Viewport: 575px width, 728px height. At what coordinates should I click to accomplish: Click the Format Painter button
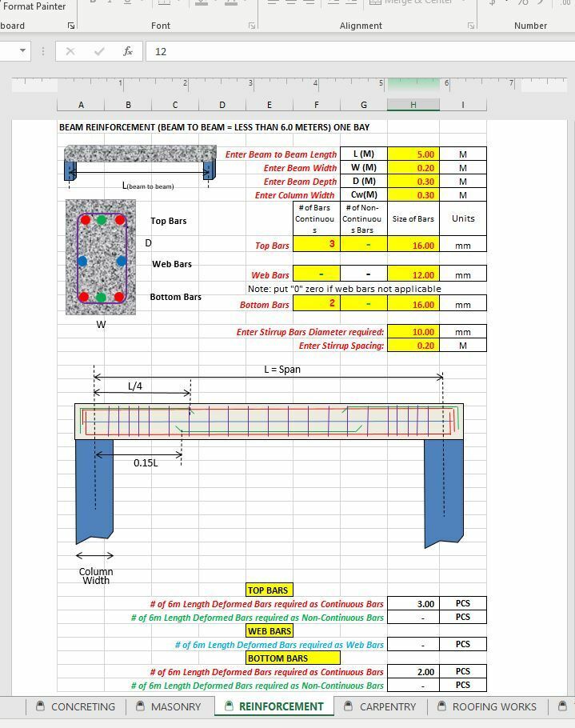(x=34, y=6)
